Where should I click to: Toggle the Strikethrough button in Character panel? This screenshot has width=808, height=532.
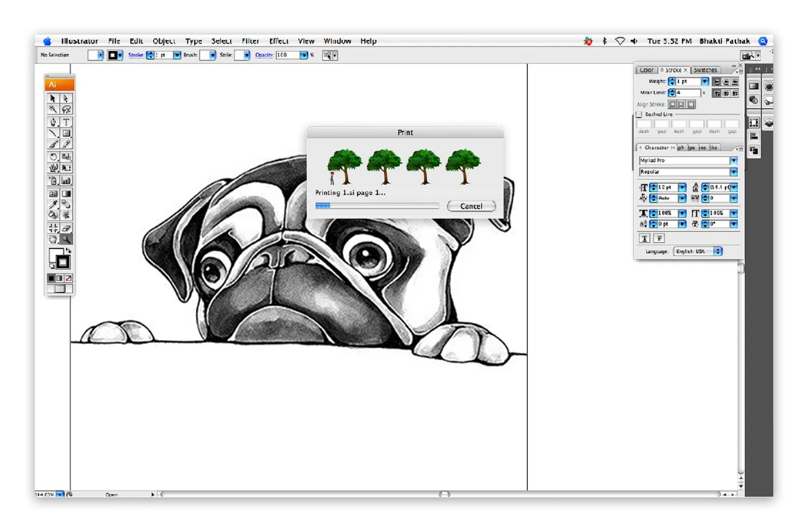click(x=659, y=238)
